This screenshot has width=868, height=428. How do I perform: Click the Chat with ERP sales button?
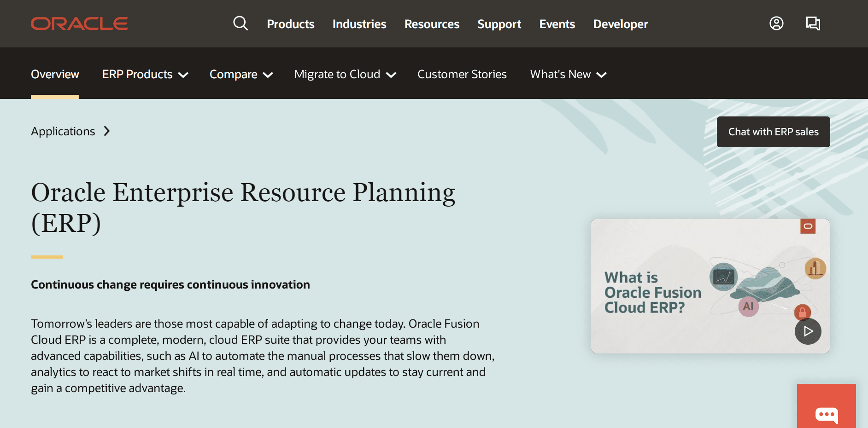[x=773, y=132]
